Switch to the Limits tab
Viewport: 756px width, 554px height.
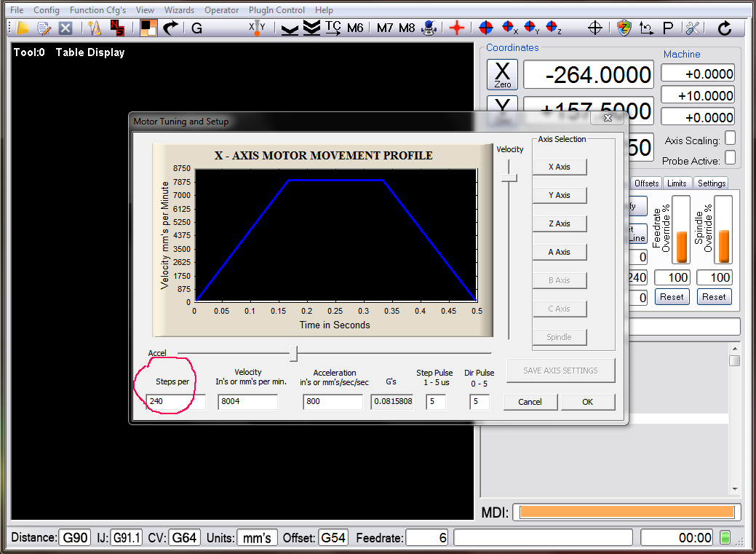[x=677, y=183]
